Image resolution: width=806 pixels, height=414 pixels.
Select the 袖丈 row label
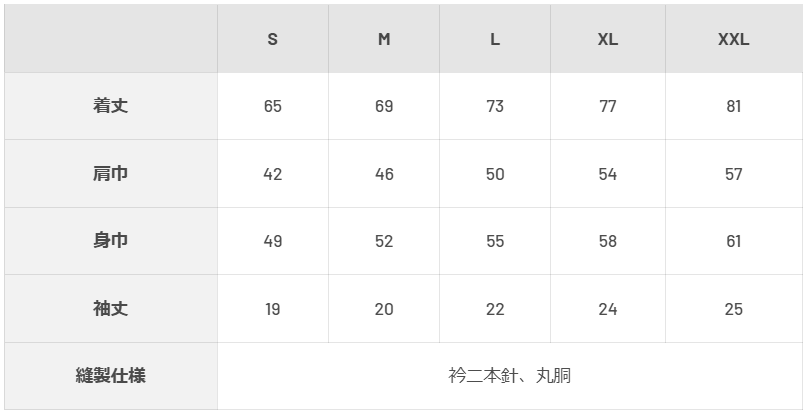[111, 309]
